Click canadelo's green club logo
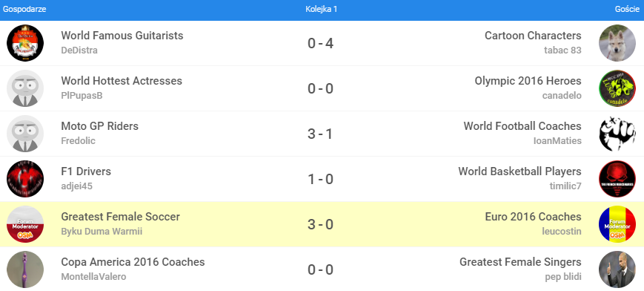 [617, 88]
